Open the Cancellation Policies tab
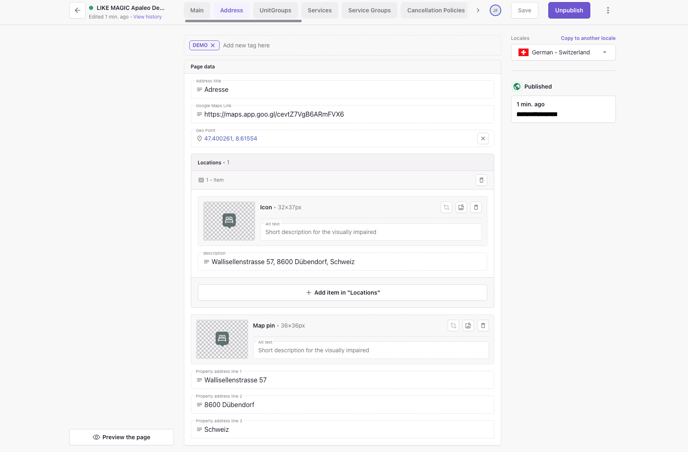This screenshot has width=688, height=452. [x=435, y=10]
